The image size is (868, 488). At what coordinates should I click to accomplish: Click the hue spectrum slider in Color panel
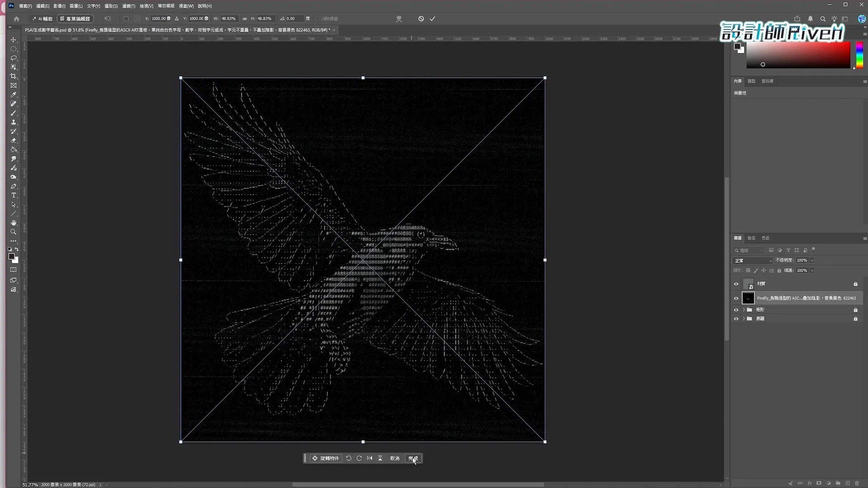click(859, 55)
